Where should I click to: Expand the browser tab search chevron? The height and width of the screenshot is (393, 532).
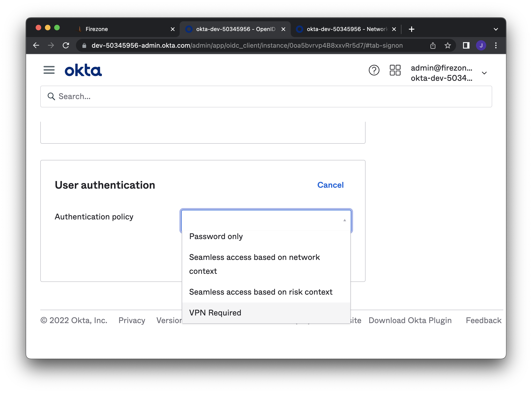point(496,29)
